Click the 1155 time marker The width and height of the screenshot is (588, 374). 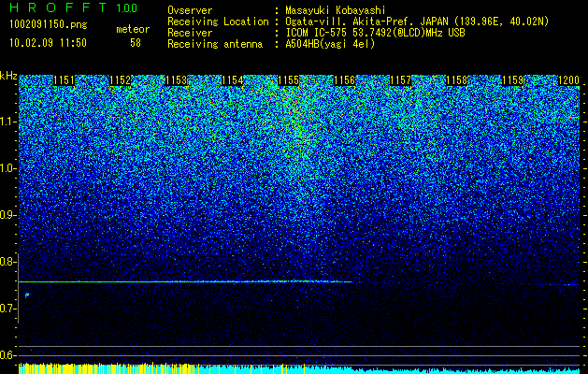click(x=288, y=80)
